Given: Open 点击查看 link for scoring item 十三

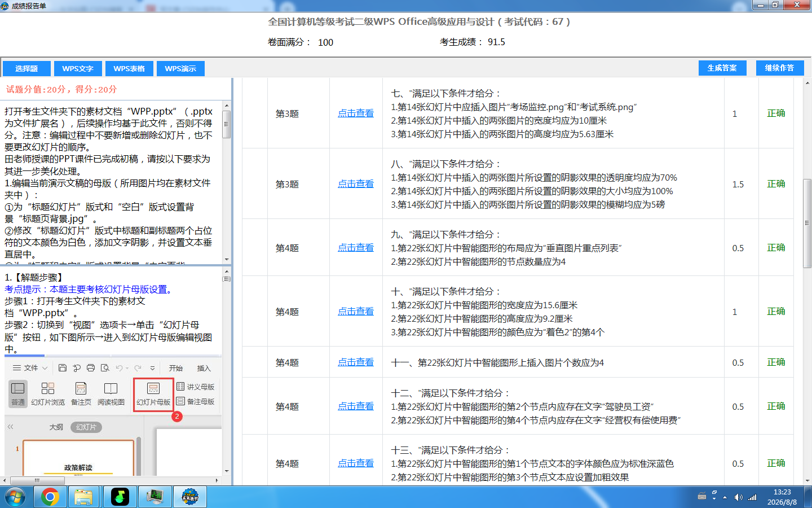Looking at the screenshot, I should (356, 463).
